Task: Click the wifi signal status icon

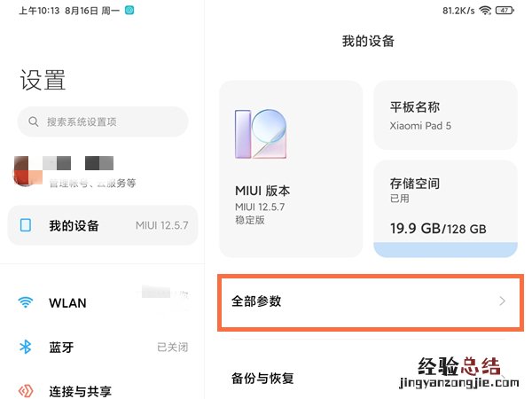Action: point(485,11)
